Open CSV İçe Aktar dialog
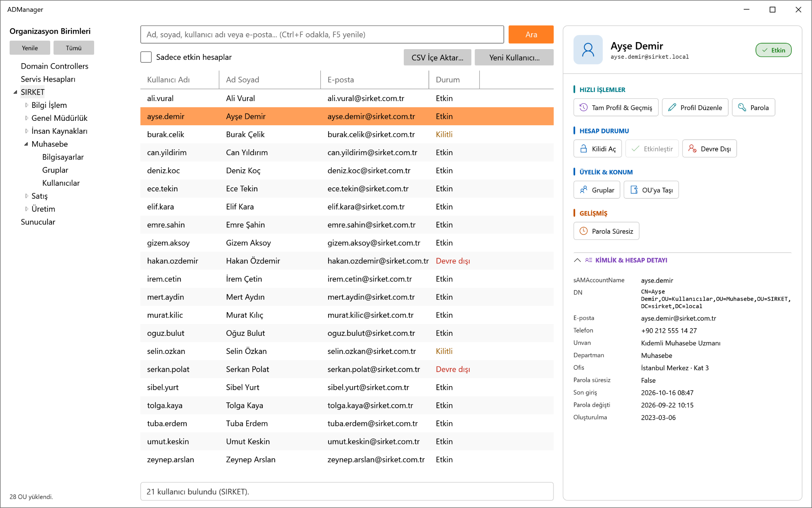812x508 pixels. click(x=437, y=57)
